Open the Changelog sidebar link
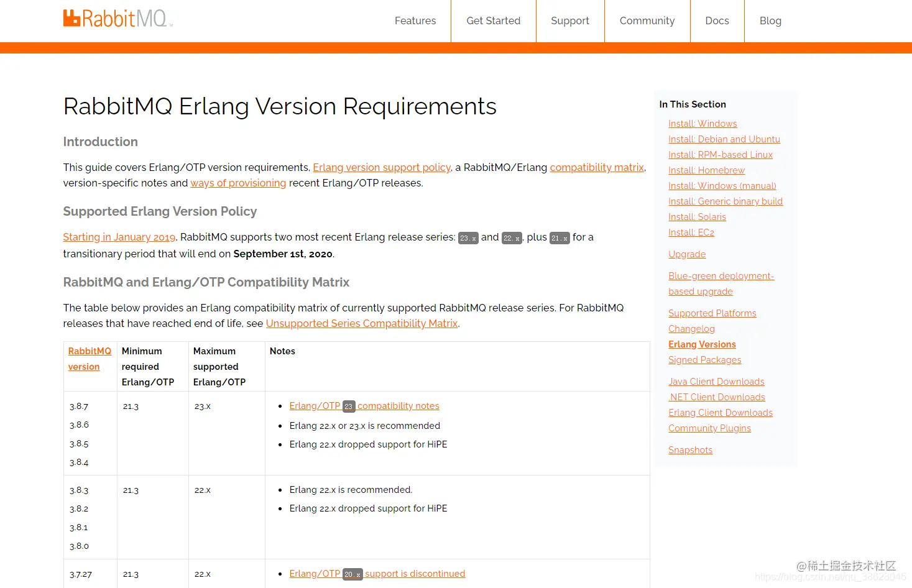Viewport: 912px width, 588px height. (x=691, y=329)
